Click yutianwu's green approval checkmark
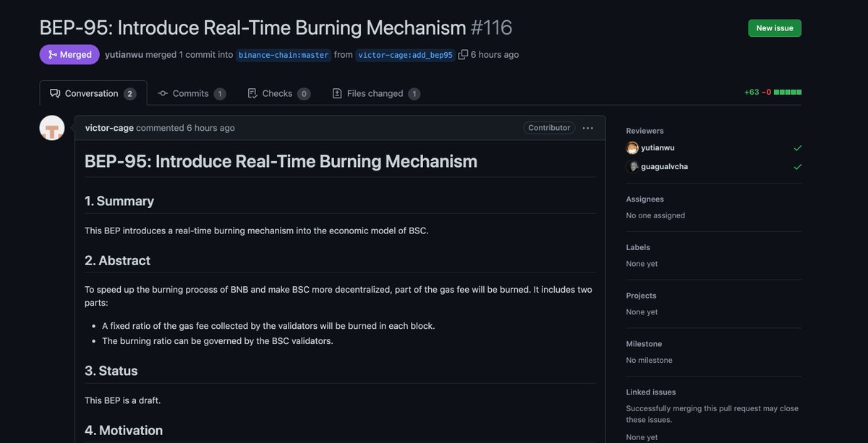 click(797, 147)
